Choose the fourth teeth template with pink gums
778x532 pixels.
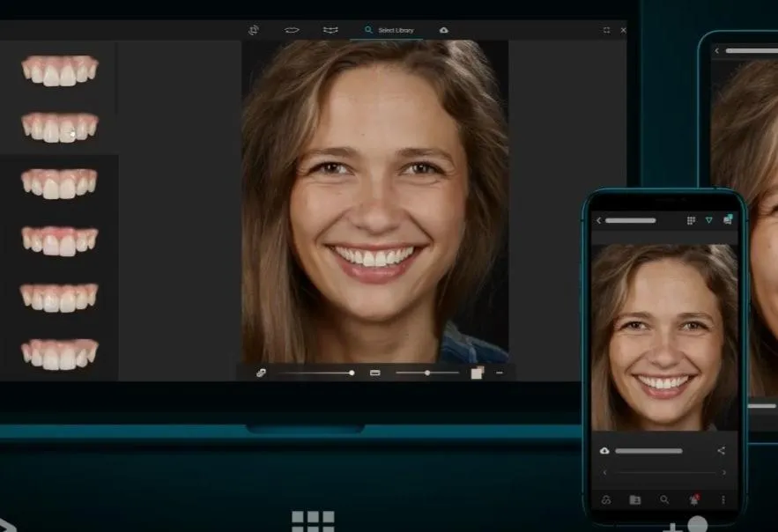pos(60,240)
